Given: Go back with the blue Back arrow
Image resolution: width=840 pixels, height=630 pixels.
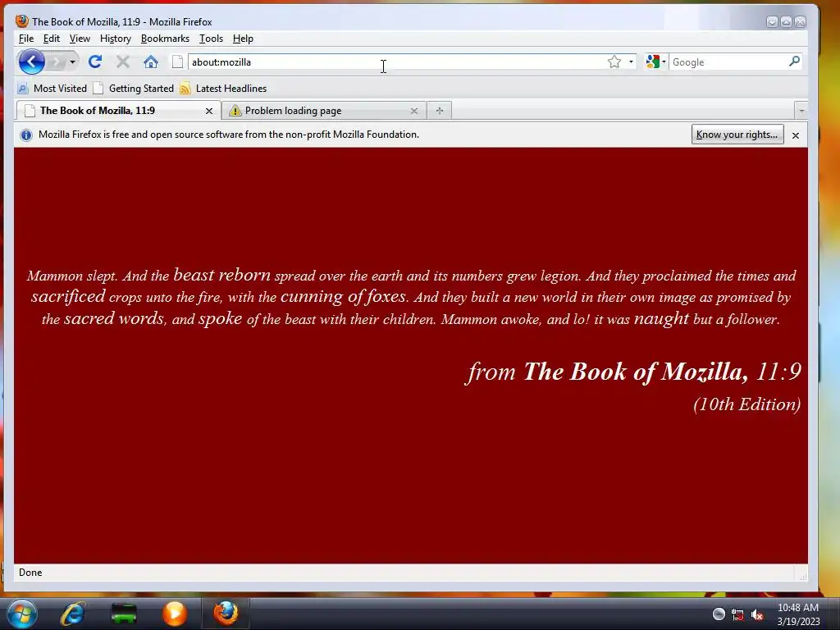Looking at the screenshot, I should (x=32, y=62).
